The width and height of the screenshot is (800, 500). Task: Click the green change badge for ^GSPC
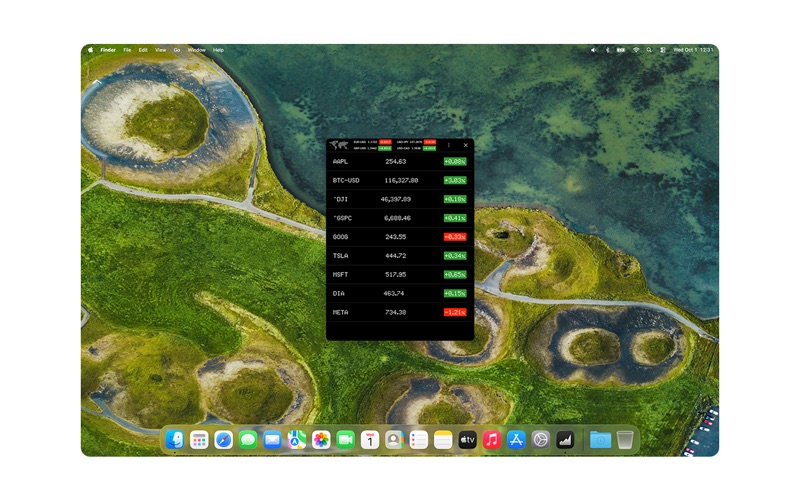tap(455, 218)
